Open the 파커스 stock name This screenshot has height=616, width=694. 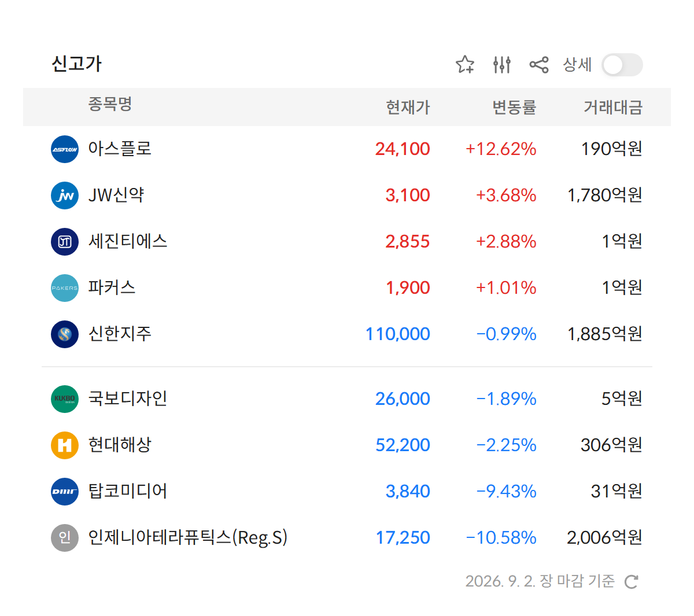(x=112, y=287)
